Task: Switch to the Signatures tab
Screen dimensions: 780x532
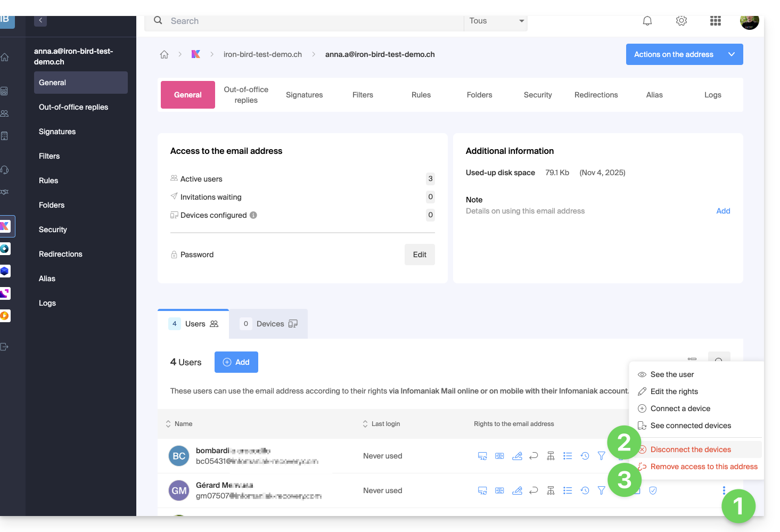Action: 304,95
